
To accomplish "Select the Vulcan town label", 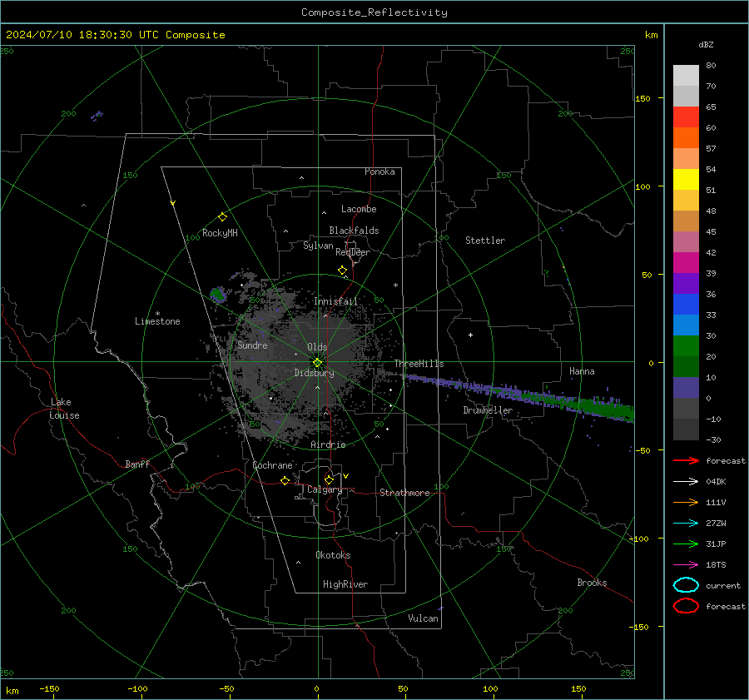I will coord(424,618).
